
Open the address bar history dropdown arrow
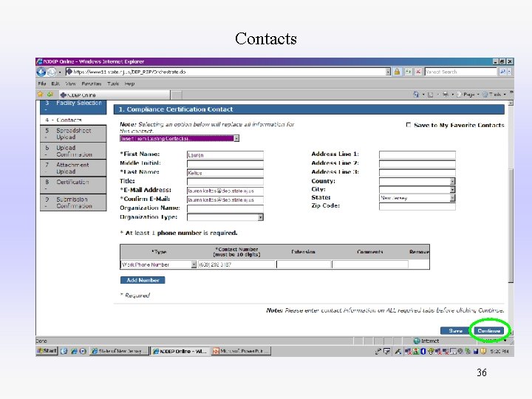(x=388, y=72)
